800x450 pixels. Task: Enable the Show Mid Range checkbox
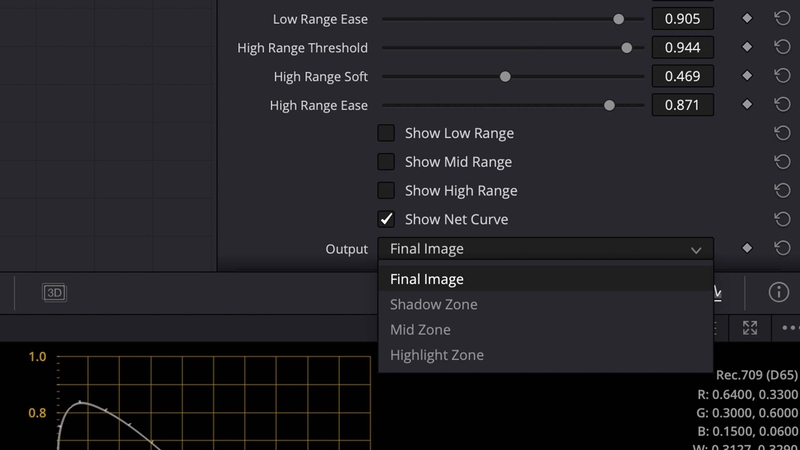pyautogui.click(x=386, y=162)
